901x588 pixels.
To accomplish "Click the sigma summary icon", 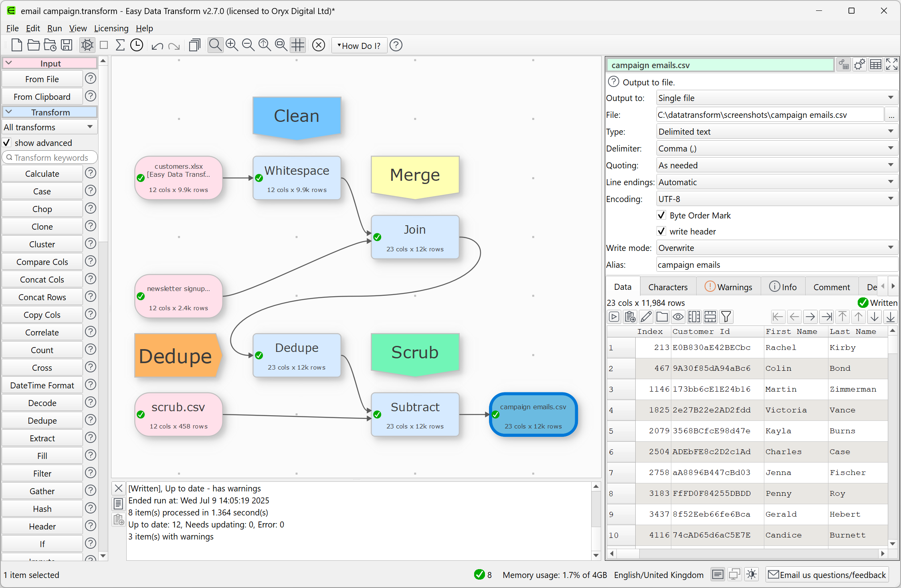I will click(x=120, y=45).
